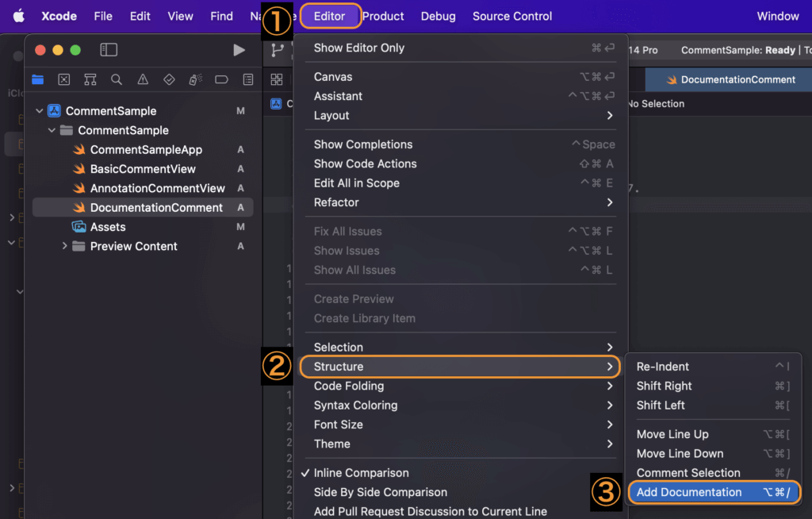
Task: Select the Project navigator folder icon
Action: [x=38, y=79]
